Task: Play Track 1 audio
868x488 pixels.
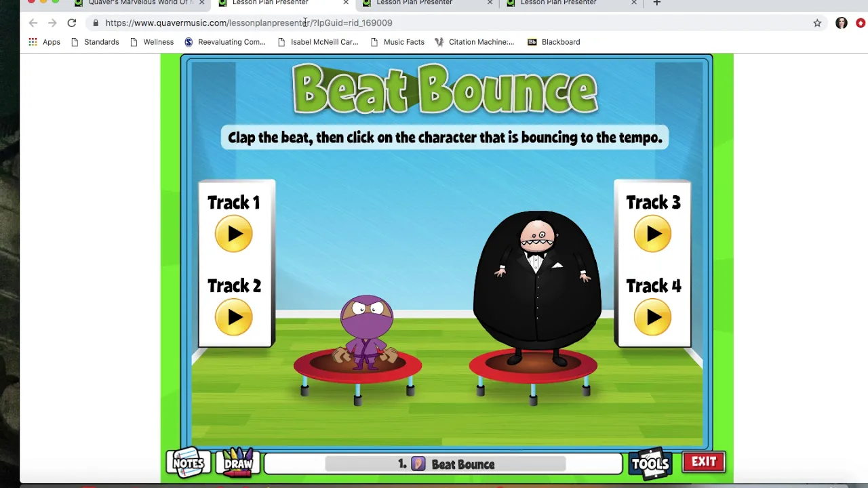Action: [233, 234]
